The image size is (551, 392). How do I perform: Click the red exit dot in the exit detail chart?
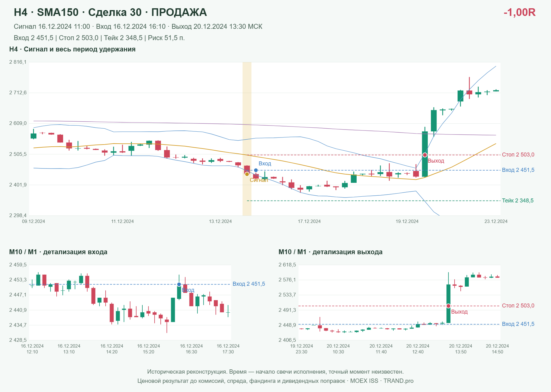coord(448,306)
